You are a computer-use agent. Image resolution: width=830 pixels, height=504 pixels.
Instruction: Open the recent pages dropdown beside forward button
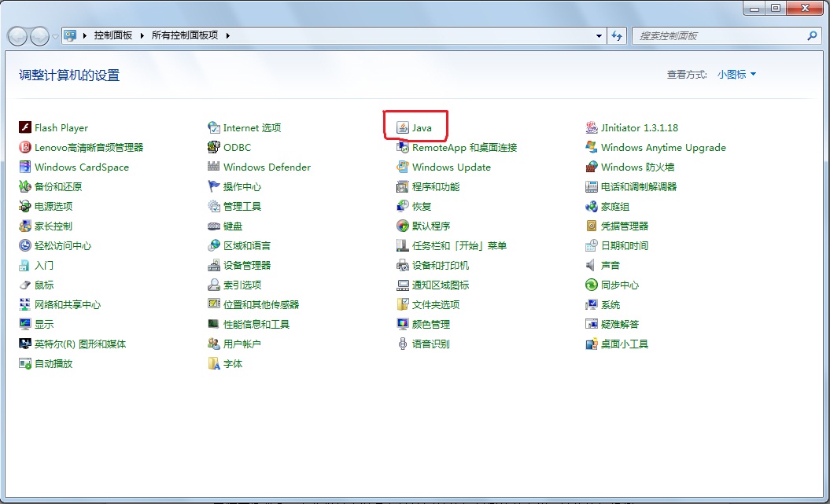(55, 36)
